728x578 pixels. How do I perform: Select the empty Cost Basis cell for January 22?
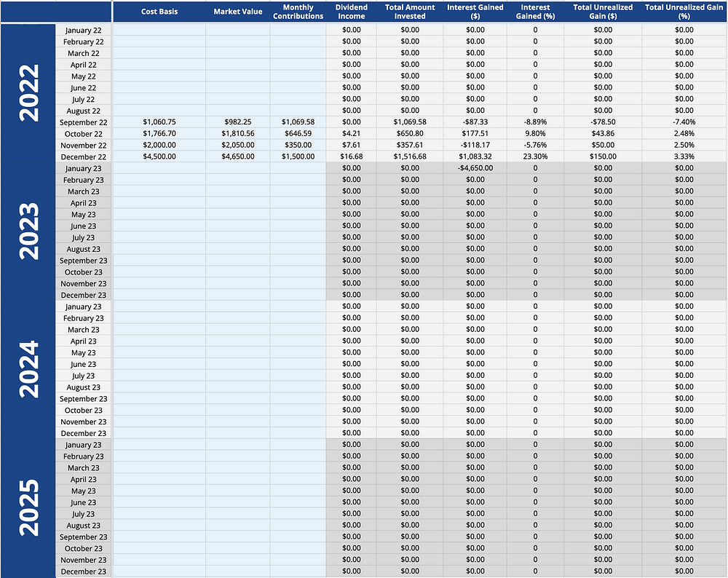[159, 31]
